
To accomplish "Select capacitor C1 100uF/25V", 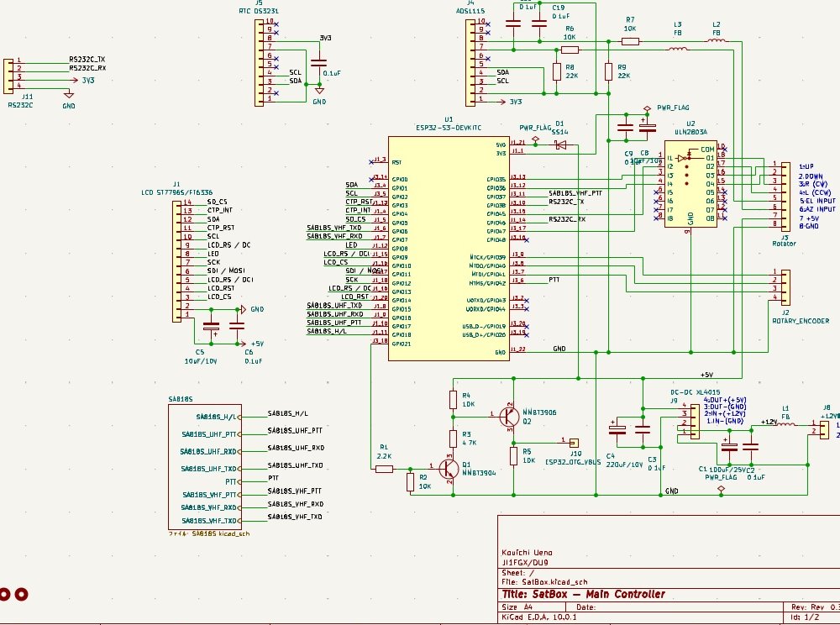I will coord(729,446).
